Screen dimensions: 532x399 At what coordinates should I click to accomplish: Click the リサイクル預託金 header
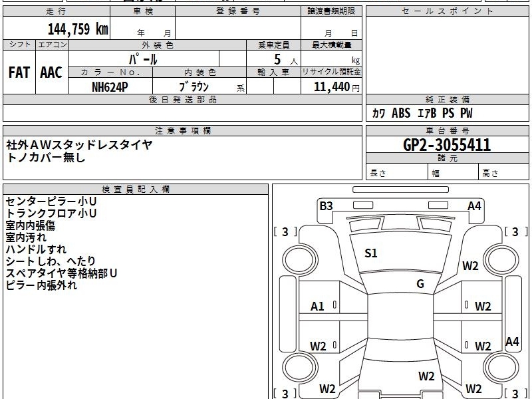pos(331,72)
